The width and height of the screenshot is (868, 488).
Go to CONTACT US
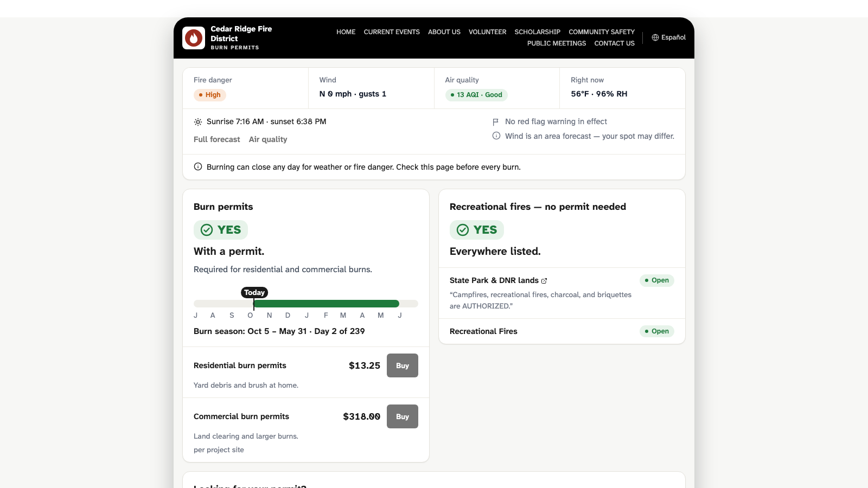(x=614, y=43)
